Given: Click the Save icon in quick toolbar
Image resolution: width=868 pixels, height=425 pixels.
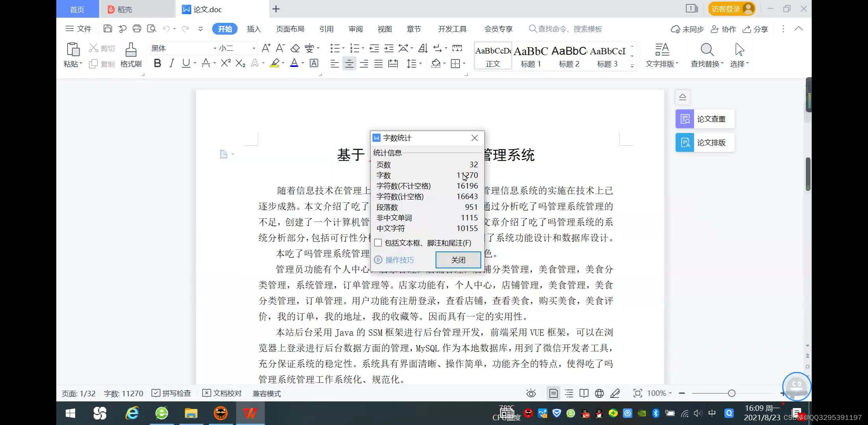Looking at the screenshot, I should coord(108,29).
